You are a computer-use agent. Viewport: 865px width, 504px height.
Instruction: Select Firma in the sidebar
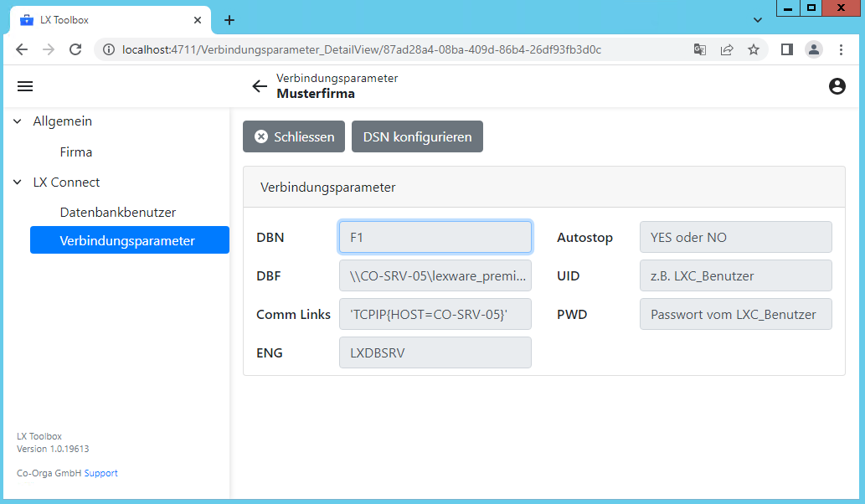[x=76, y=152]
